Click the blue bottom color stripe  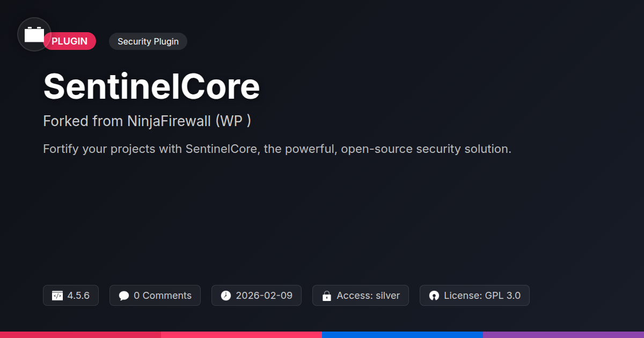(x=402, y=334)
